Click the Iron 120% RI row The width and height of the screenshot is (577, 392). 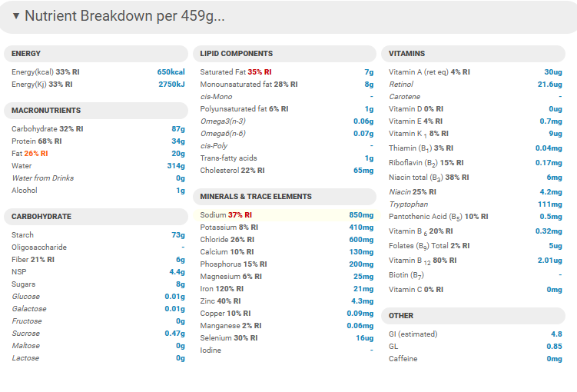pos(287,289)
